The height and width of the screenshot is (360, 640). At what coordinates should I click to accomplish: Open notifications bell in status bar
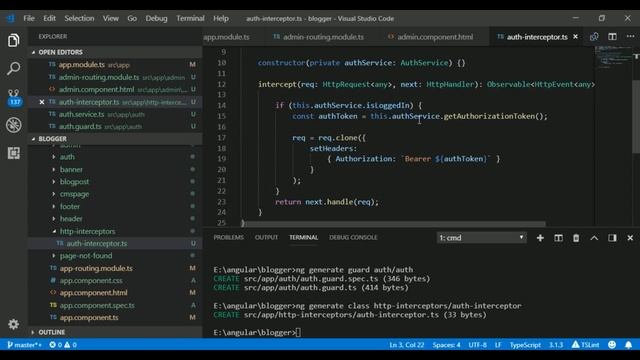pyautogui.click(x=629, y=345)
